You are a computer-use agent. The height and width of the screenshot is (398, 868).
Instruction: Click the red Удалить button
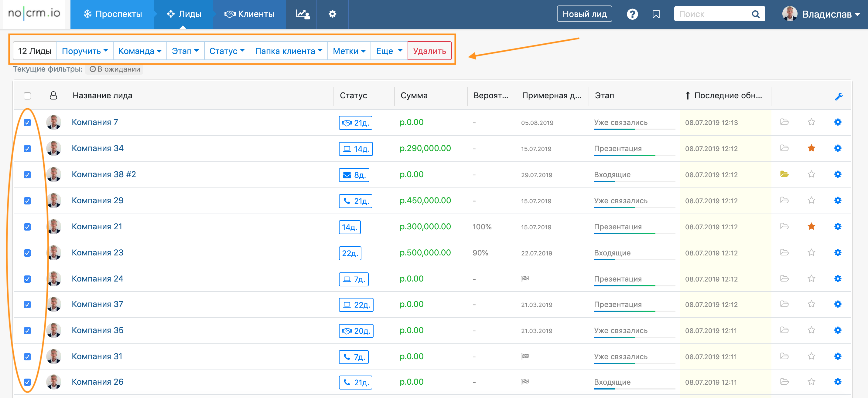tap(429, 51)
